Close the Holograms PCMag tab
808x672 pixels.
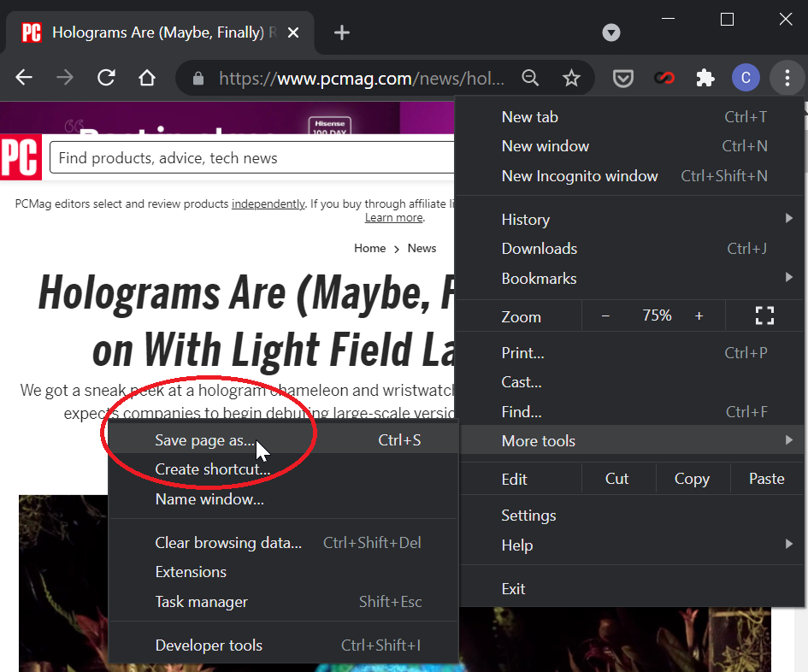pos(293,32)
